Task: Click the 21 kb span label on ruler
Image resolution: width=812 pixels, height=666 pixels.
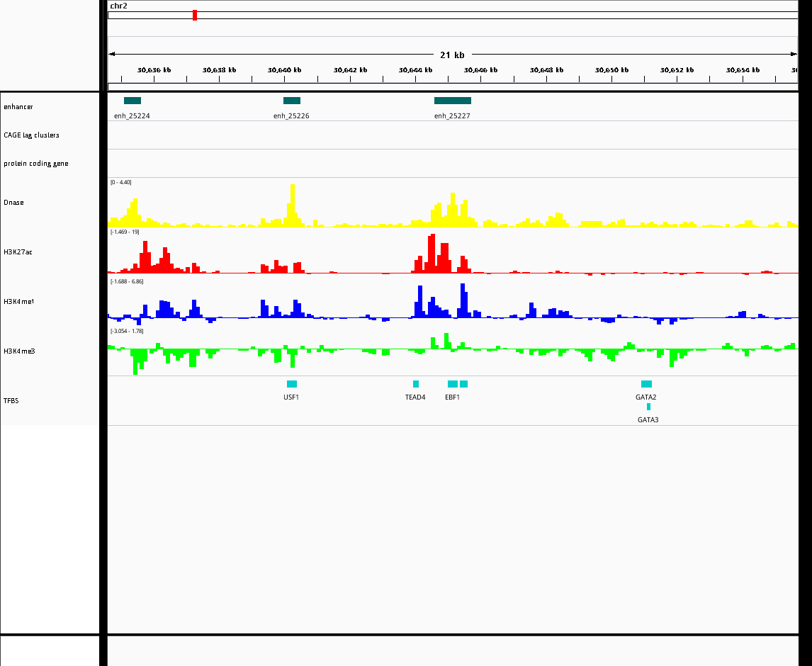Action: point(452,55)
